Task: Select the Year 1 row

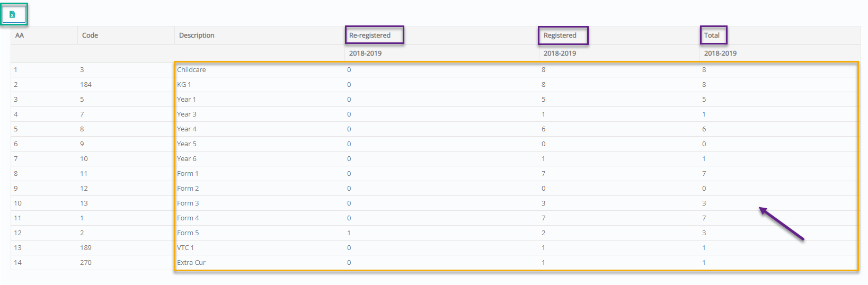Action: (x=187, y=100)
